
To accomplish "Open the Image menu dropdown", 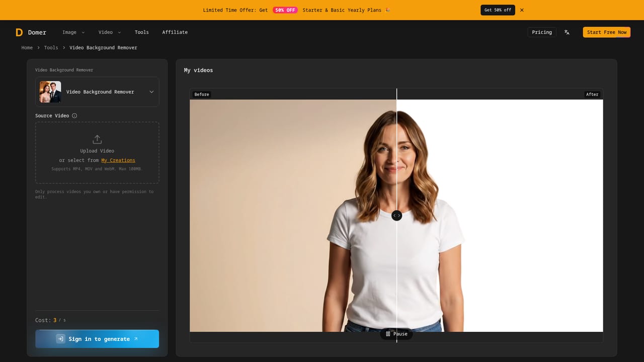I will coord(73,32).
